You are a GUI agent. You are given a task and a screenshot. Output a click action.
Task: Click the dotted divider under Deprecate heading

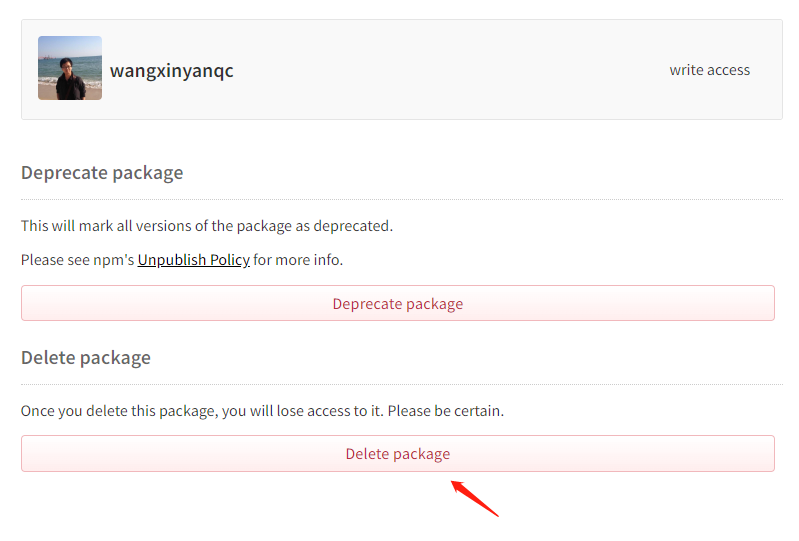click(x=402, y=200)
